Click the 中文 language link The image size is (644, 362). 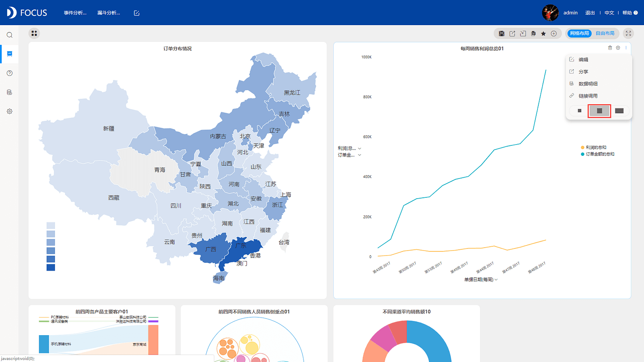point(609,13)
